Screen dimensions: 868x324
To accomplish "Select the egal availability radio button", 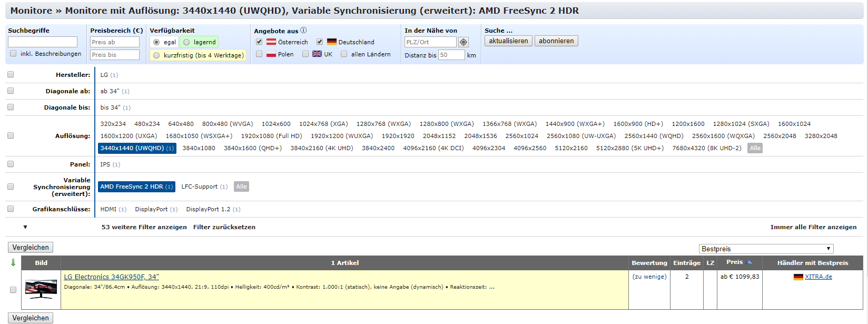I will click(x=156, y=42).
